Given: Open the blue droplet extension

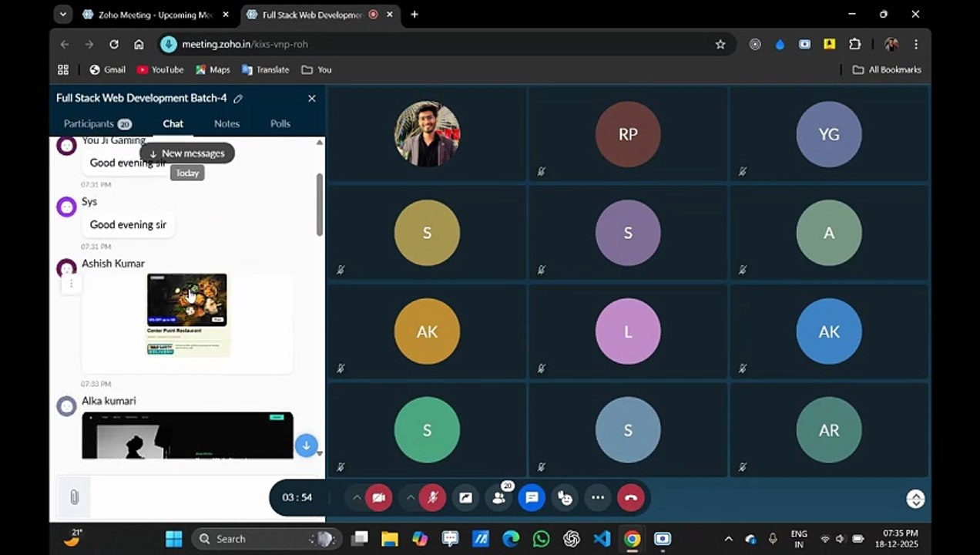Looking at the screenshot, I should coord(780,45).
